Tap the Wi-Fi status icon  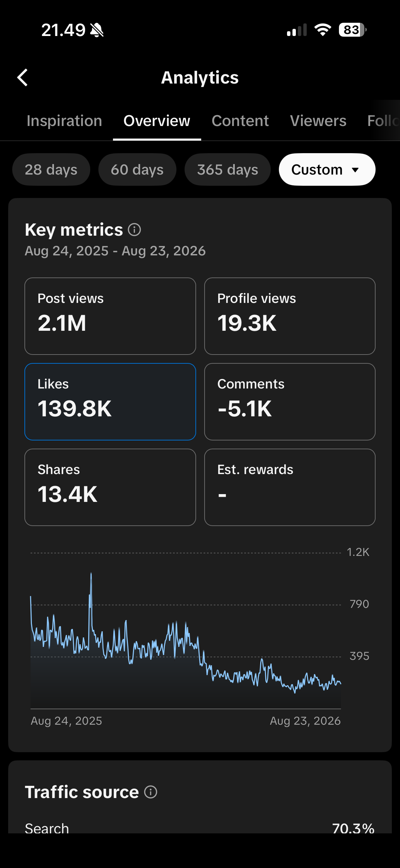point(323,30)
